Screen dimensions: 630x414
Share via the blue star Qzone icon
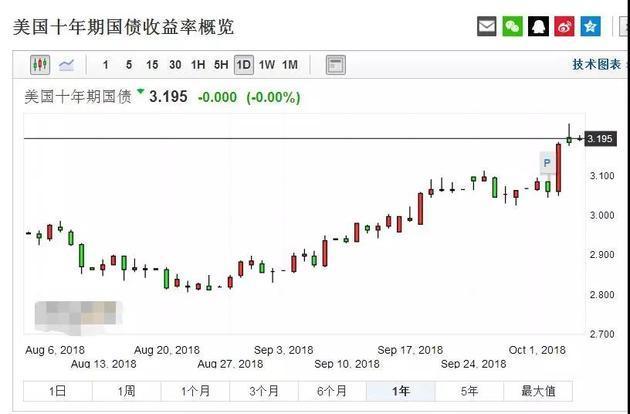pyautogui.click(x=590, y=26)
